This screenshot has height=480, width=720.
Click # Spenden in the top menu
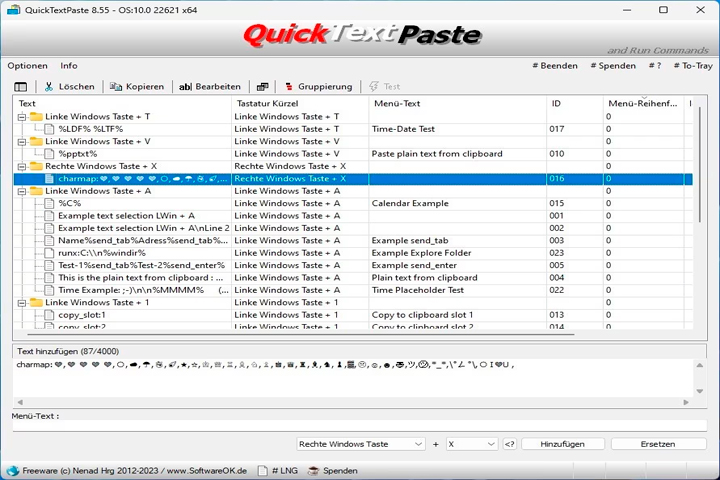[x=613, y=66]
